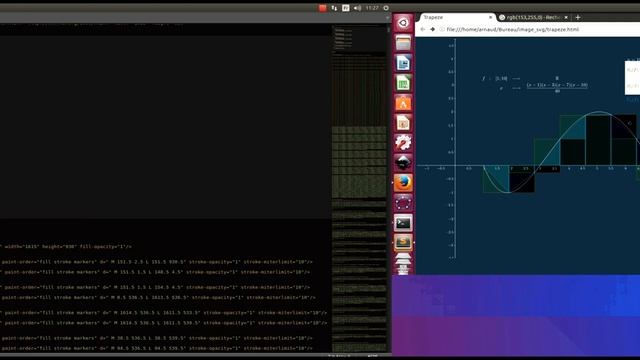Open the Ubuntu Dash search icon

click(403, 23)
